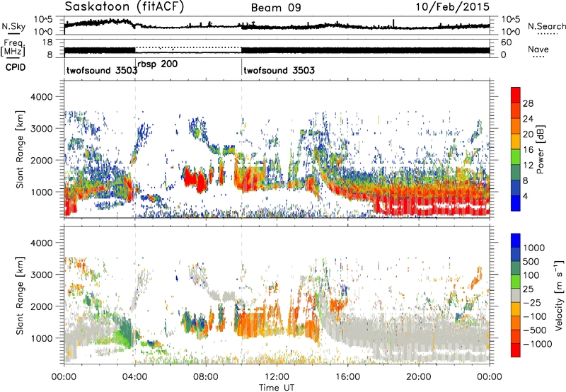This screenshot has height=392, width=566.
Task: Pick the gray ±25 Velocity colorbar segment
Action: tap(516, 295)
